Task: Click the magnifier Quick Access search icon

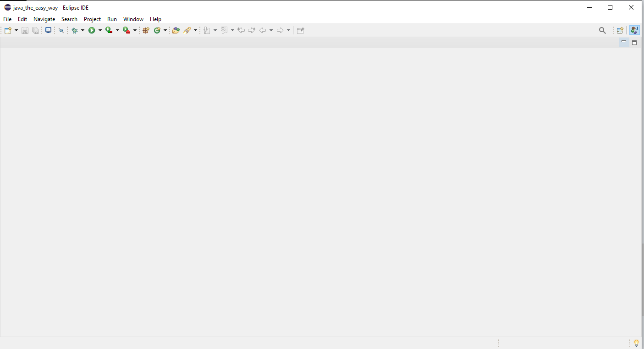Action: tap(602, 30)
